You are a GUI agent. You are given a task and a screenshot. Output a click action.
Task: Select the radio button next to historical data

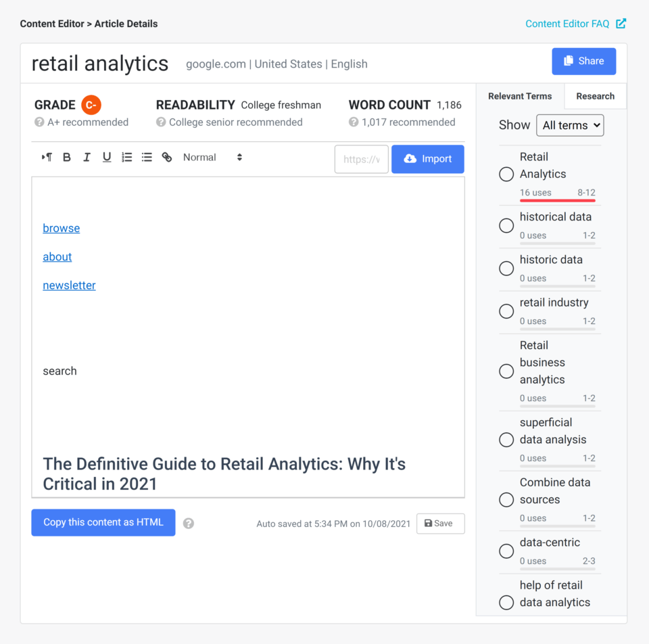506,225
